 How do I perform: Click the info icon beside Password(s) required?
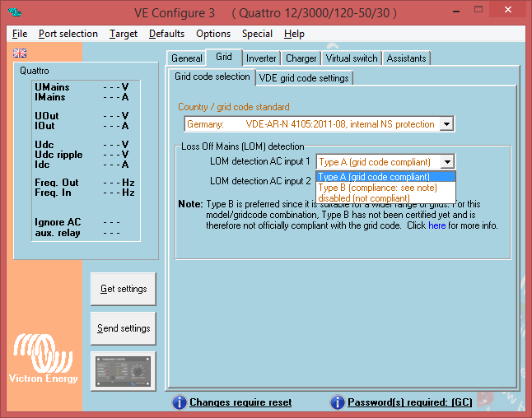pos(337,402)
